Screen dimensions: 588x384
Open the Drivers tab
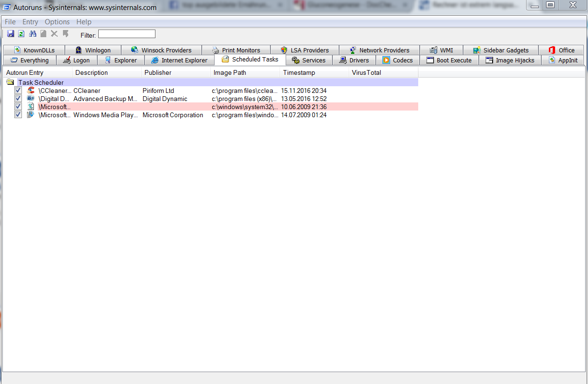pyautogui.click(x=354, y=60)
